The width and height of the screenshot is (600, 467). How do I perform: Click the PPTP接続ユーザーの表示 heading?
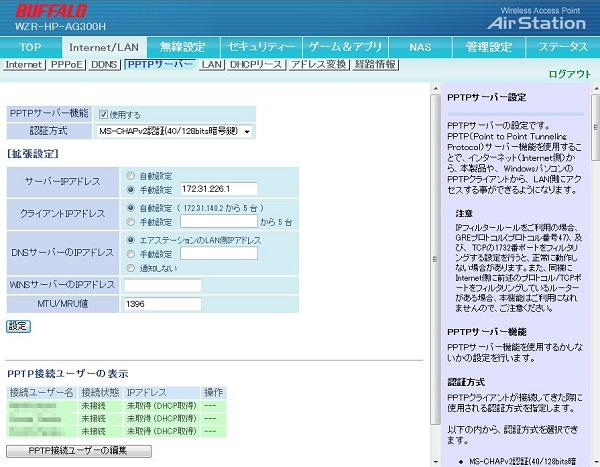click(68, 374)
